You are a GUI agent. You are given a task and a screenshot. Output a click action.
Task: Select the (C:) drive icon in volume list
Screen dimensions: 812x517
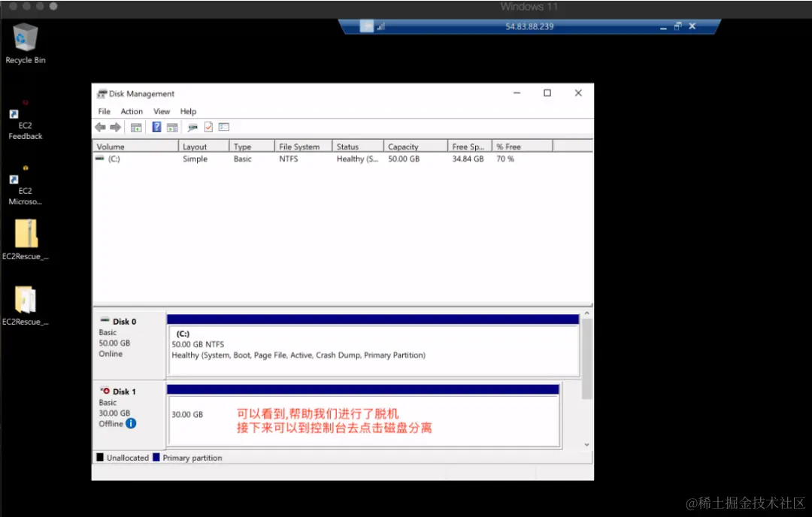99,159
